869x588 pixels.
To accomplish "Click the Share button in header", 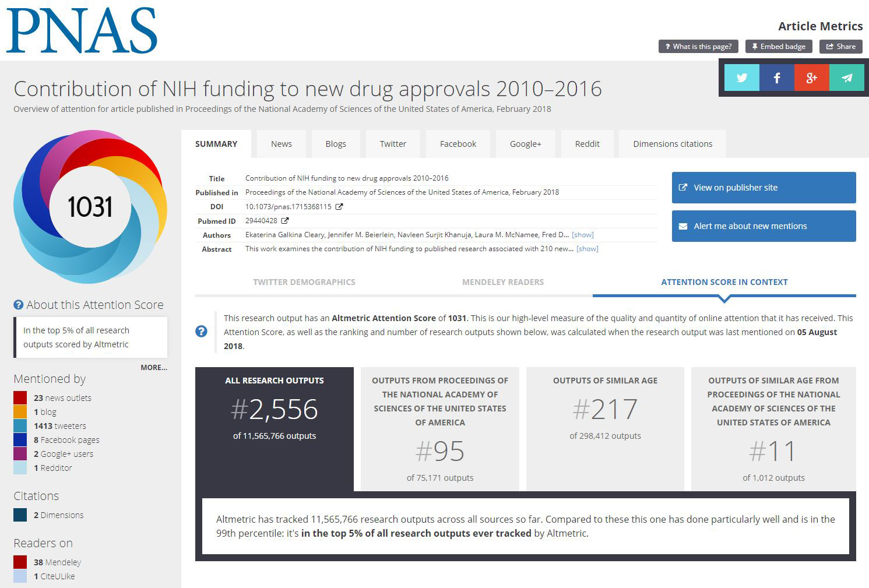I will click(x=841, y=47).
